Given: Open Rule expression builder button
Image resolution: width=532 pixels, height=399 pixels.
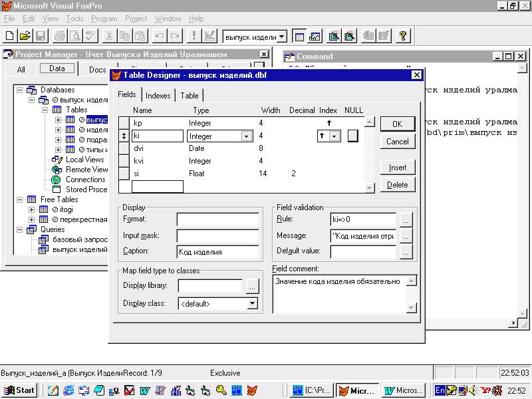Looking at the screenshot, I should tap(406, 219).
